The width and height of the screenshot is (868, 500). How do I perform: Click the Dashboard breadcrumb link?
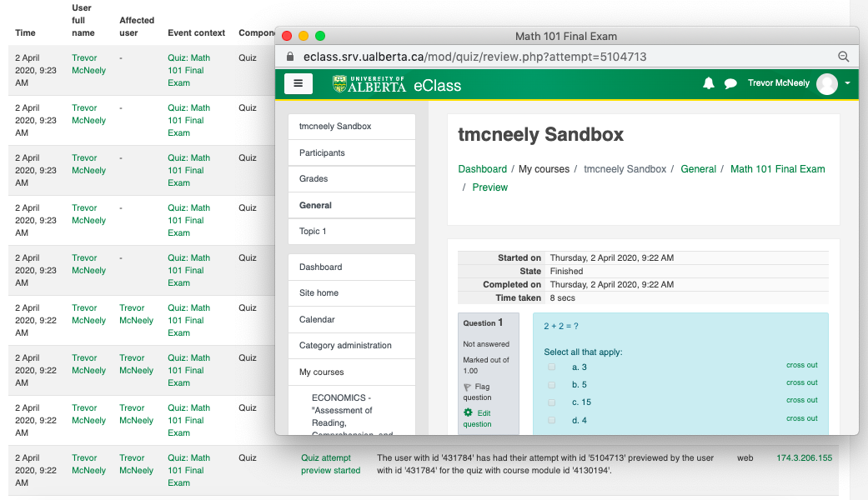click(x=482, y=169)
